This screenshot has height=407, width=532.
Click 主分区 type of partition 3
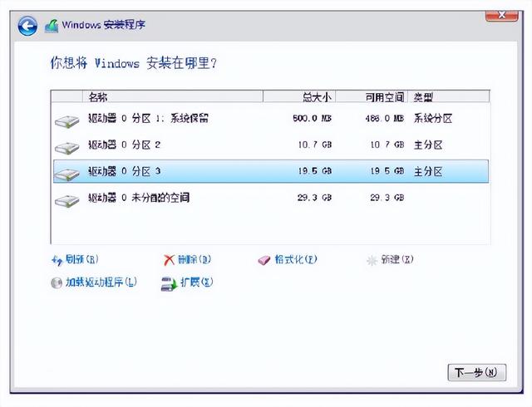(428, 171)
